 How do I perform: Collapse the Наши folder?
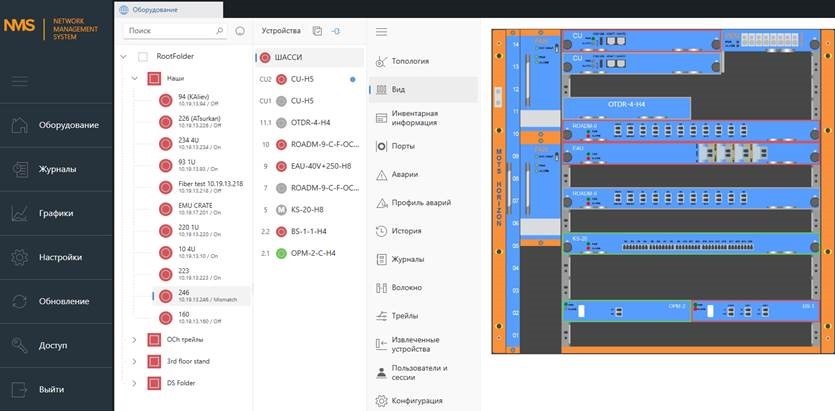[134, 78]
